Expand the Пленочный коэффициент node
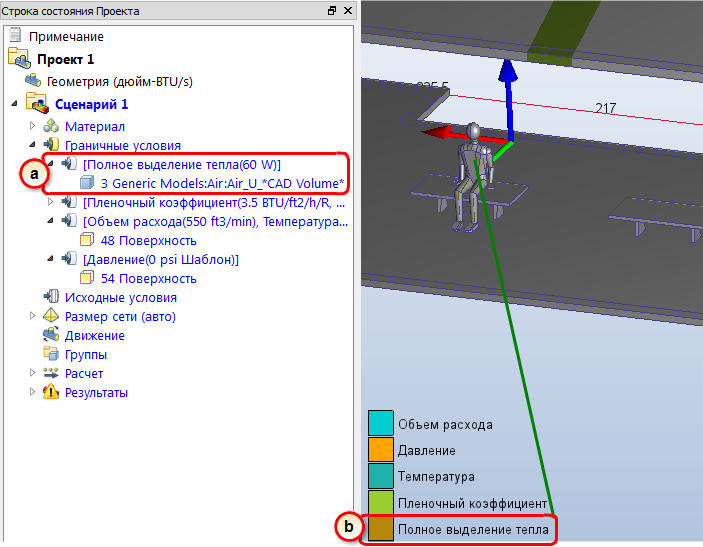Screen dimensions: 703x547 [x=50, y=202]
